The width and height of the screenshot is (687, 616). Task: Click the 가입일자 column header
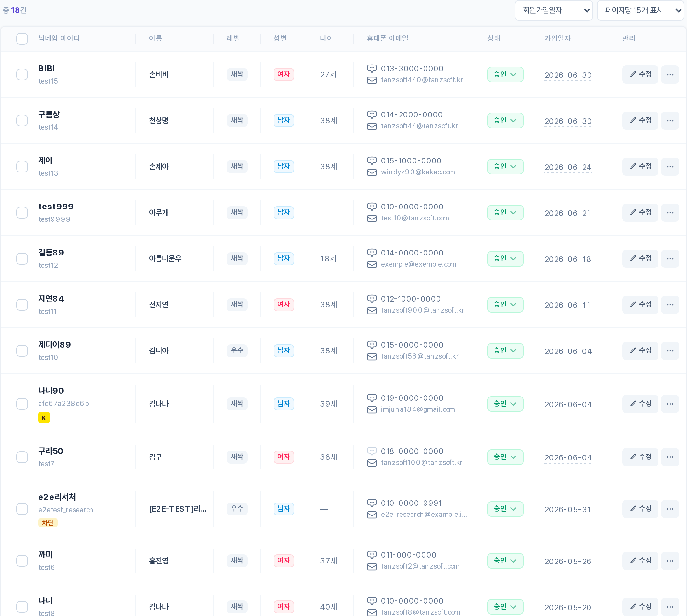557,39
